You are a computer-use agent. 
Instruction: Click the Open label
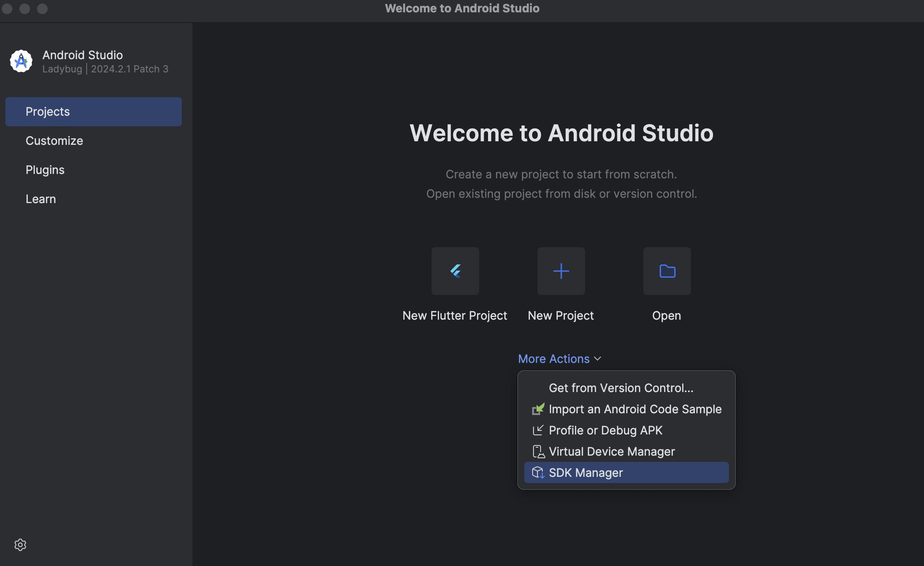pos(667,316)
